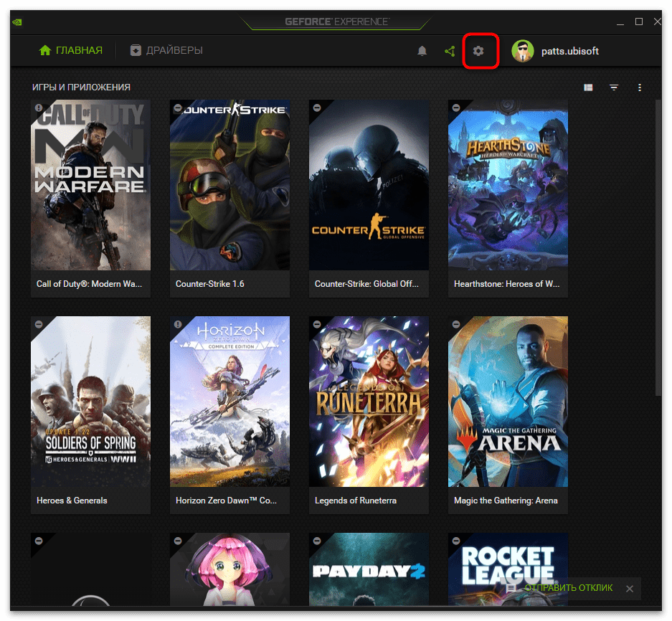Open Horizon Zero Dawn game tile
Image resolution: width=672 pixels, height=621 pixels.
tap(229, 402)
